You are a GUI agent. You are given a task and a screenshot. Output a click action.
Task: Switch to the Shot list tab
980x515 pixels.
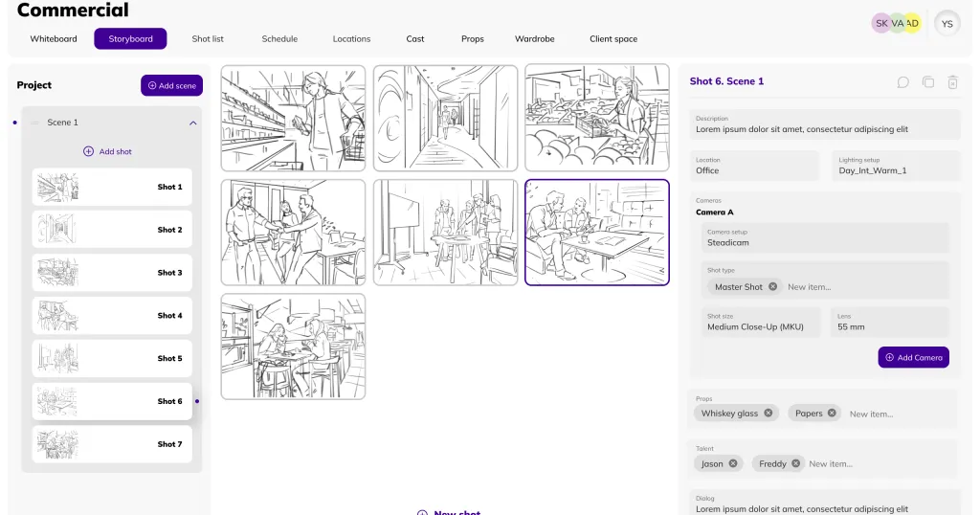point(208,39)
